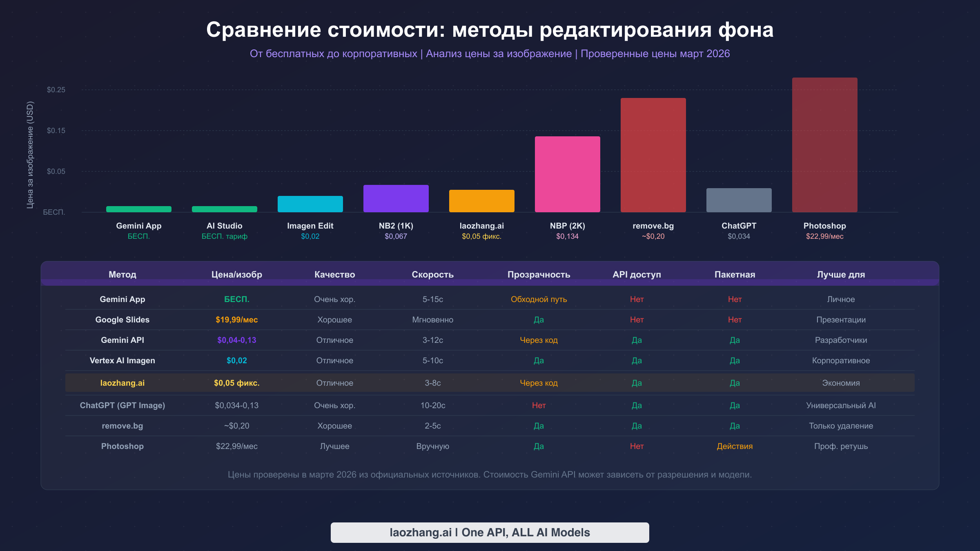980x551 pixels.
Task: Click the pink NBP (2K) bar
Action: (567, 175)
